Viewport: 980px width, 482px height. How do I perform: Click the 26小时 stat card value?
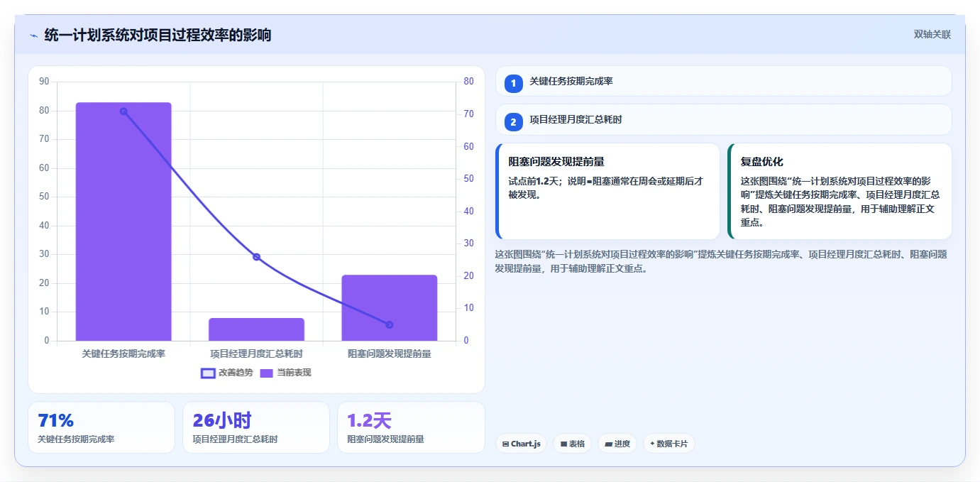click(221, 420)
